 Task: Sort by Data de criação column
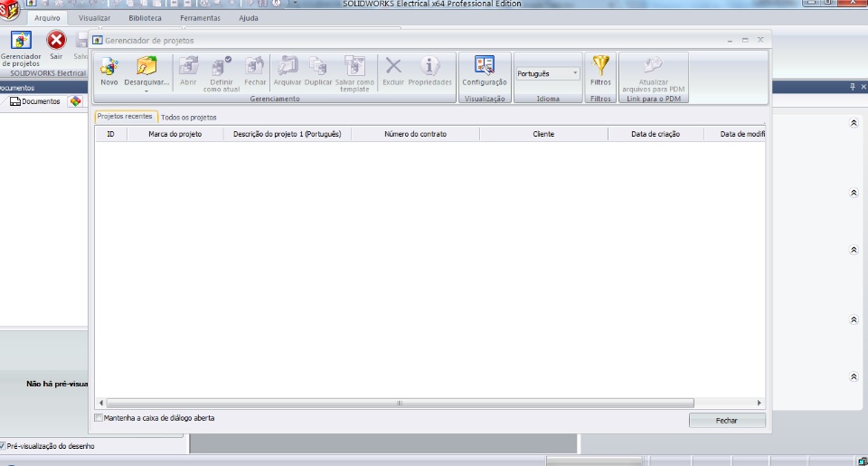[656, 134]
